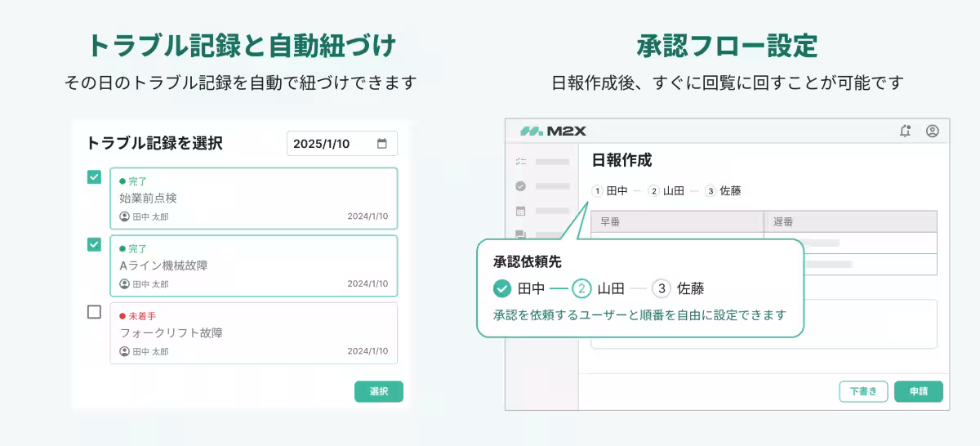The height and width of the screenshot is (446, 980).
Task: Click step 2 circle for 山田 in popup
Action: click(581, 288)
